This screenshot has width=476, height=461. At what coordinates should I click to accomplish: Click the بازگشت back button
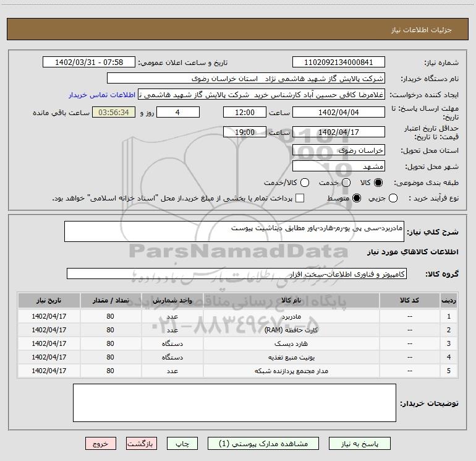[143, 444]
